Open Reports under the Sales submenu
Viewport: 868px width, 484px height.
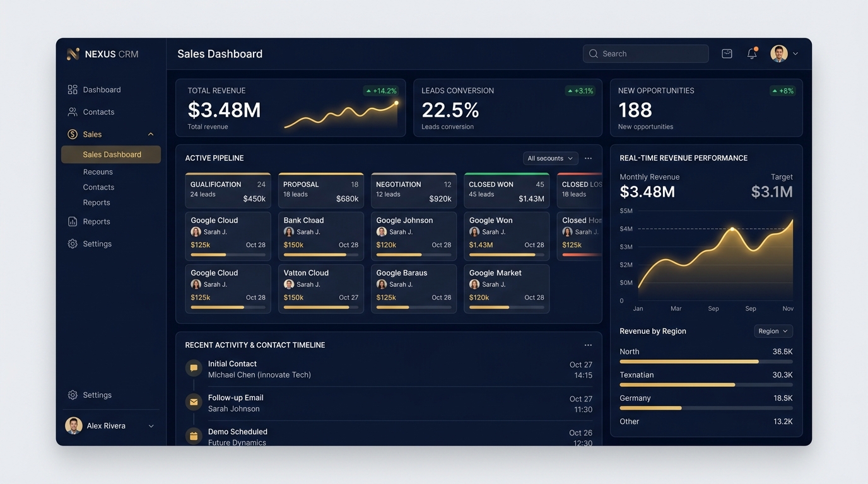coord(97,202)
